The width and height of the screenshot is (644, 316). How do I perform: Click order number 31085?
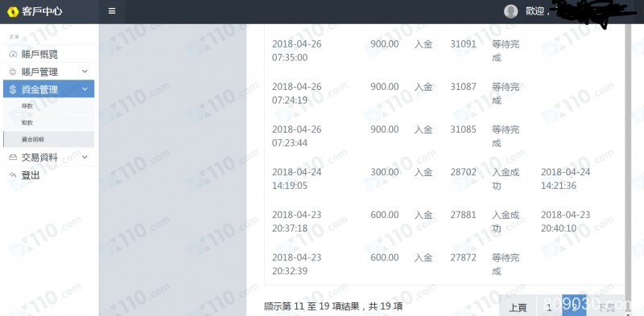(x=464, y=129)
